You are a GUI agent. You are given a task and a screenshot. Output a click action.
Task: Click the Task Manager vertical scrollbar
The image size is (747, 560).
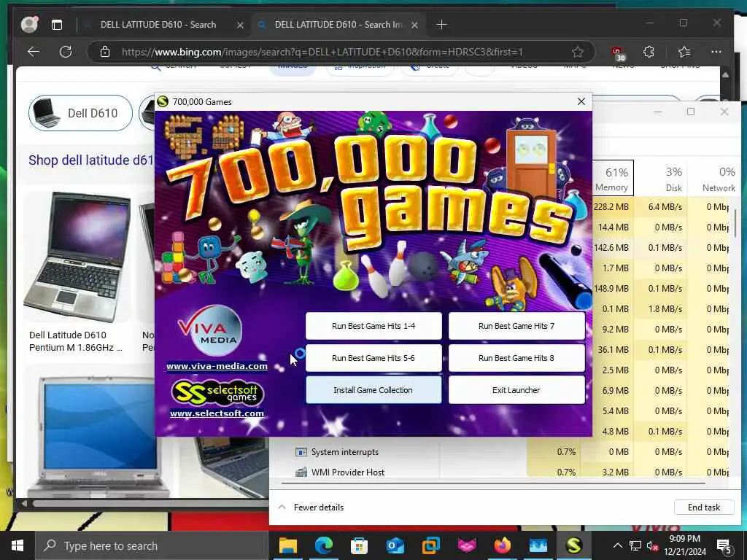tap(734, 224)
